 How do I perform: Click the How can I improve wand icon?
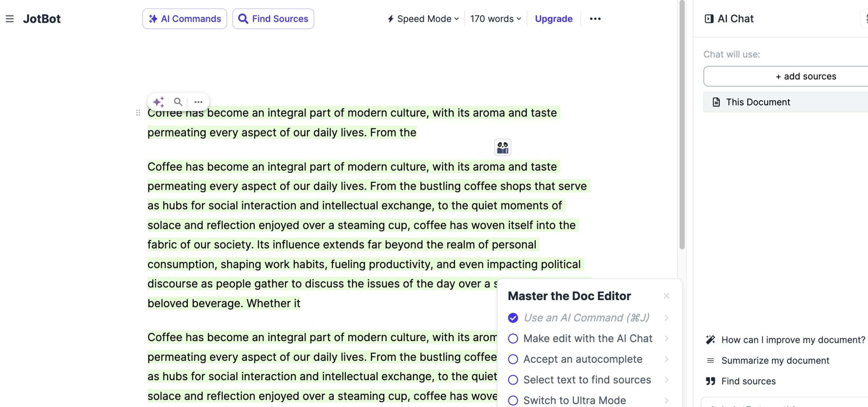pos(710,339)
